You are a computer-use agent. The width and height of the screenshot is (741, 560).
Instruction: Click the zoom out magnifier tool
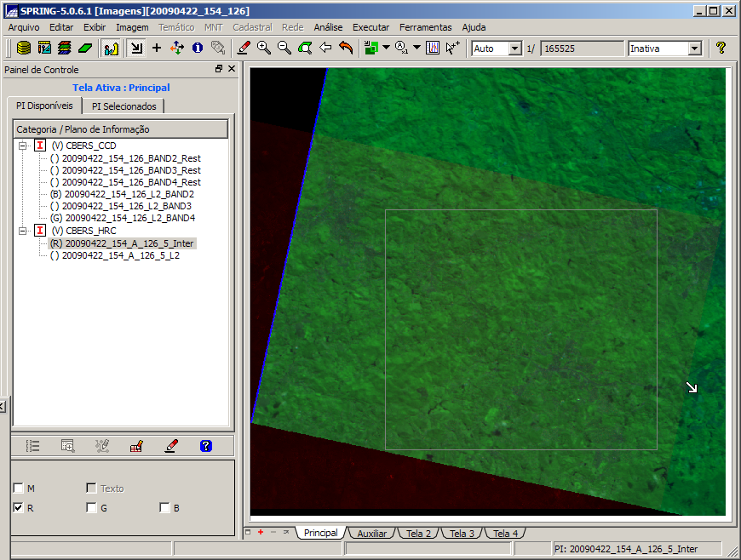click(x=284, y=49)
